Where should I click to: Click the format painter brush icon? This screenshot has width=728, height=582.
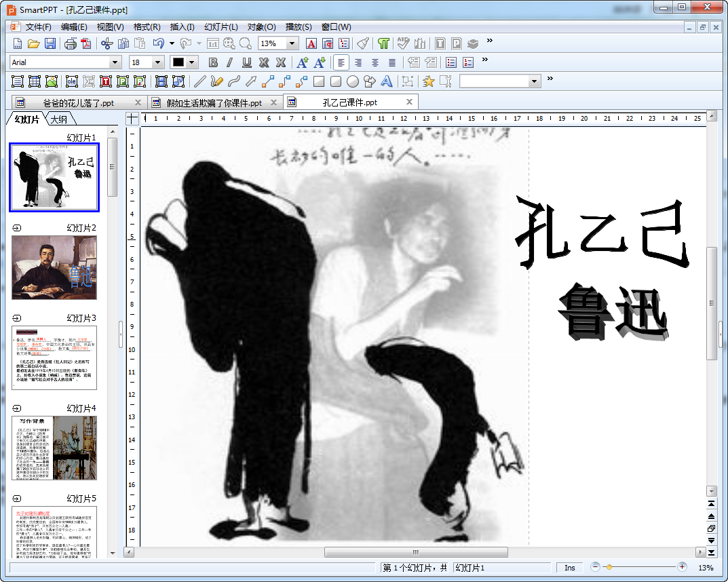tap(363, 43)
